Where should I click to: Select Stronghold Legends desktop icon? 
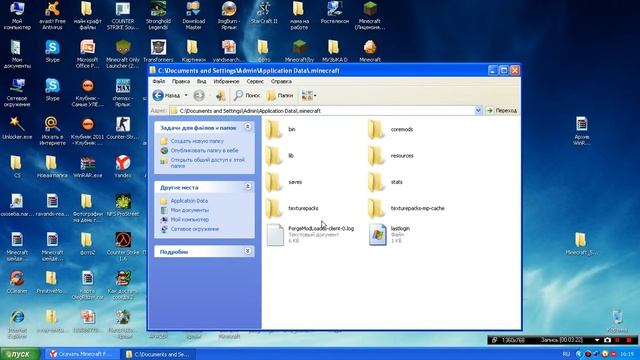158,16
